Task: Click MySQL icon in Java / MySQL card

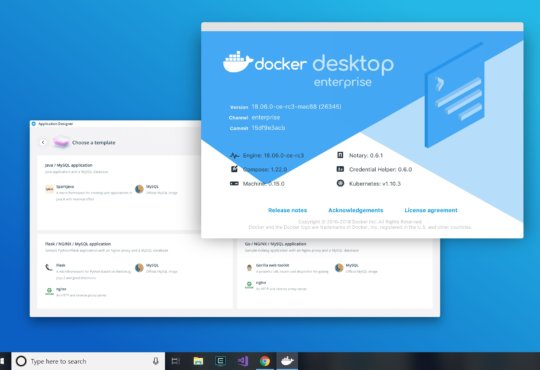Action: click(x=139, y=189)
